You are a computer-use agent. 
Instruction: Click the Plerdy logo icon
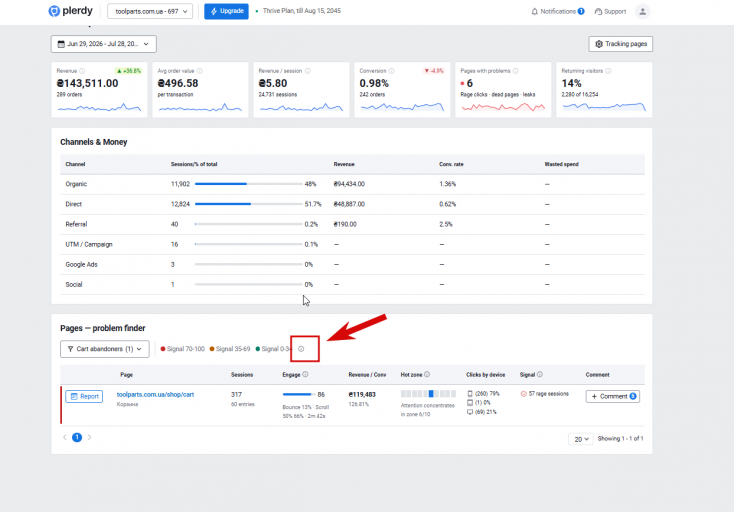pos(54,11)
